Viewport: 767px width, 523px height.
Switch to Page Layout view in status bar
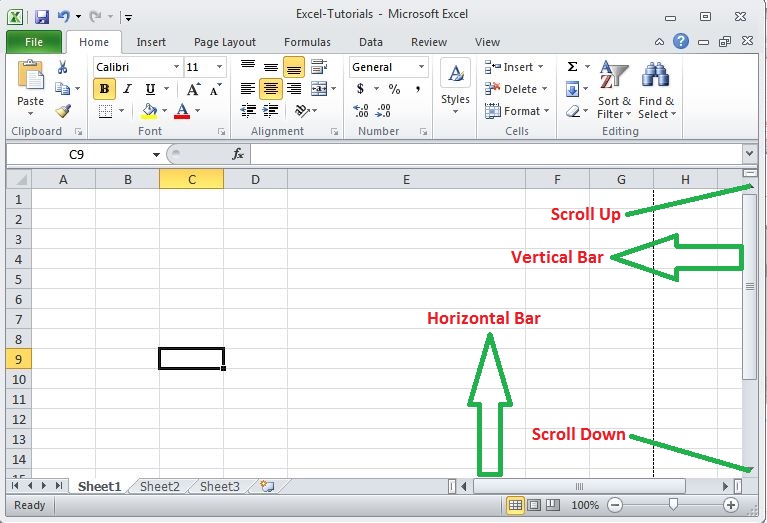tap(534, 505)
